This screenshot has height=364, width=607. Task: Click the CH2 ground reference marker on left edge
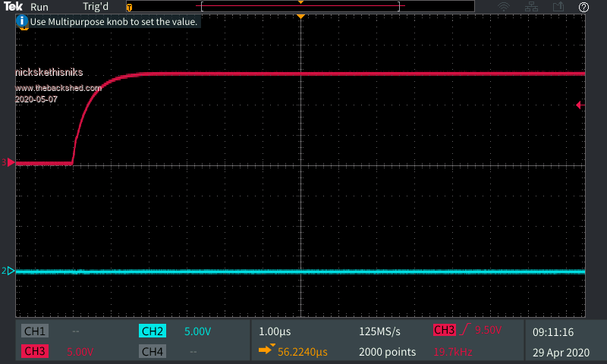8,271
